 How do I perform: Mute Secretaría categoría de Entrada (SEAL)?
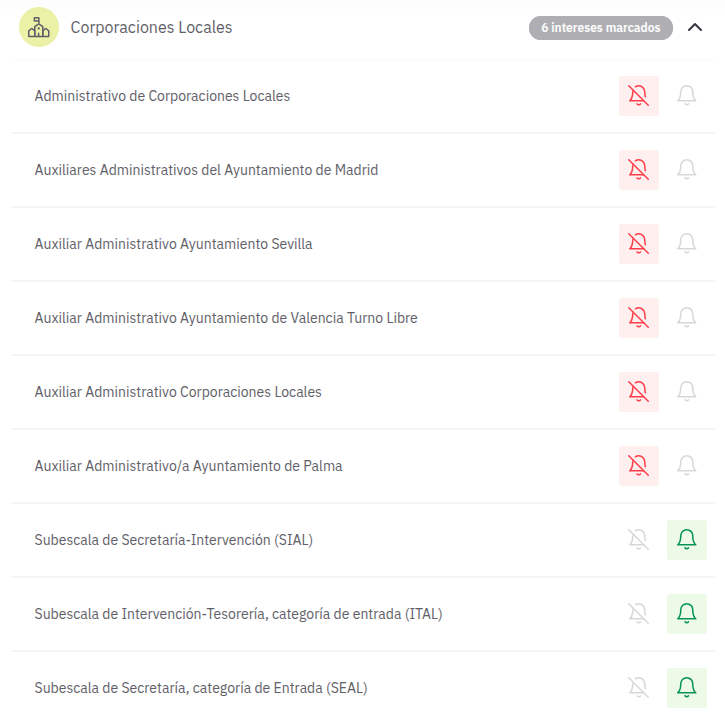coord(638,688)
